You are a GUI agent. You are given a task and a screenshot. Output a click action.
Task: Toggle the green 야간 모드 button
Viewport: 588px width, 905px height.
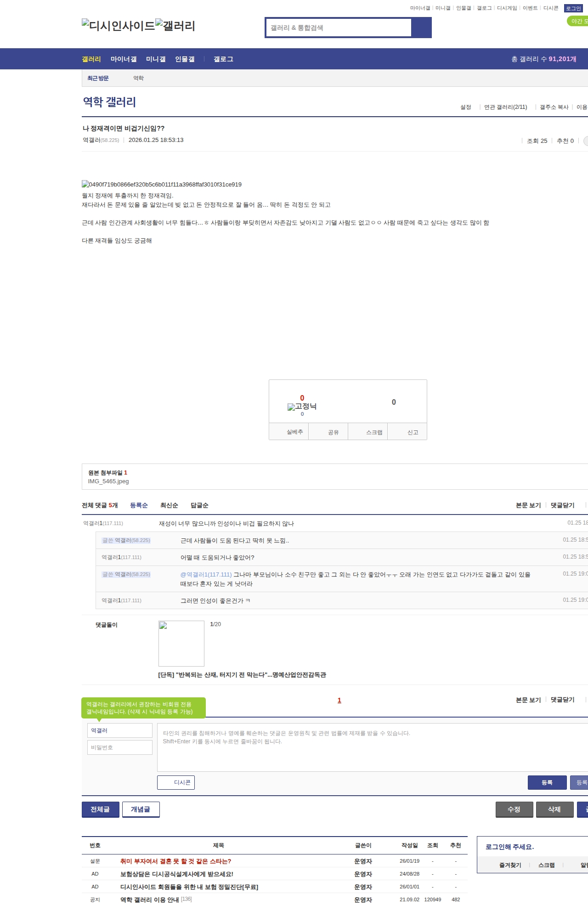point(578,21)
